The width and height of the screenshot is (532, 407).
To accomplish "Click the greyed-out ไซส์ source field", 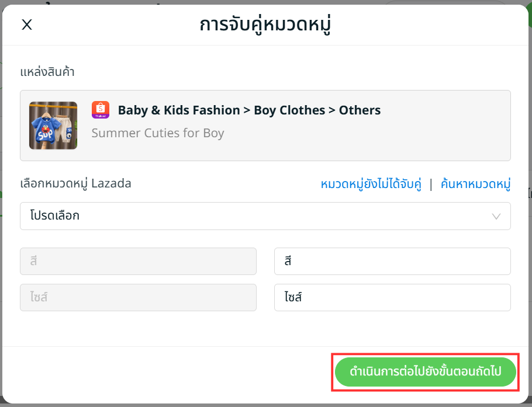I will 138,297.
